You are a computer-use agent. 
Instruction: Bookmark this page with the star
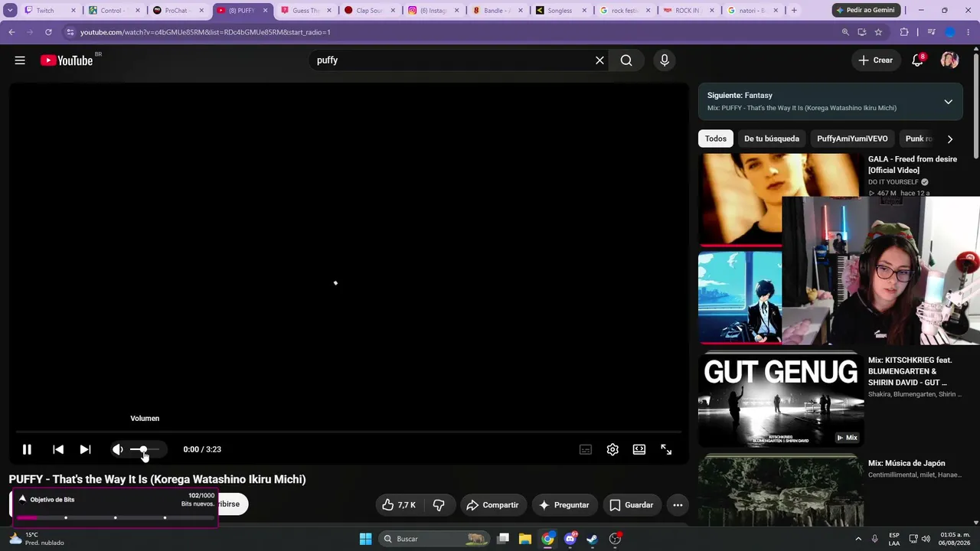(x=878, y=32)
